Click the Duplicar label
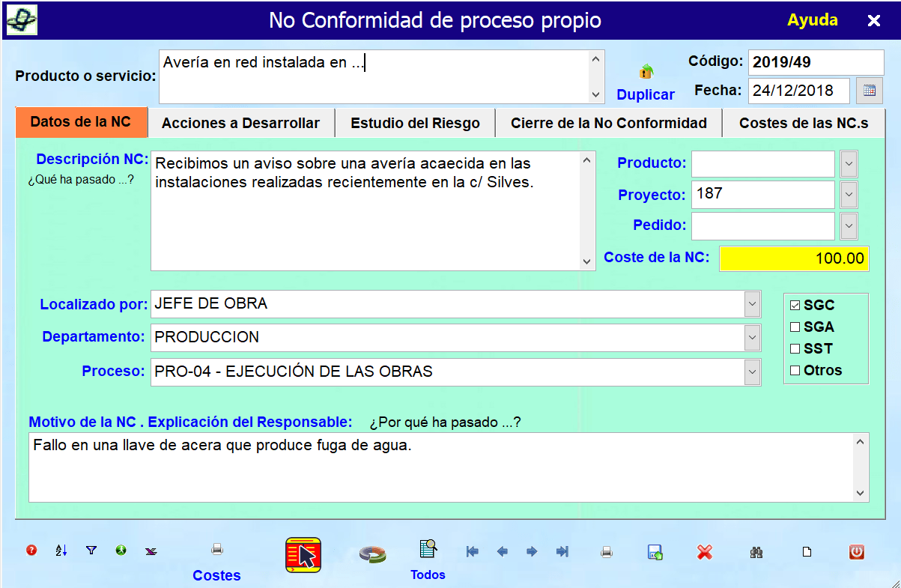The image size is (901, 588). point(646,95)
